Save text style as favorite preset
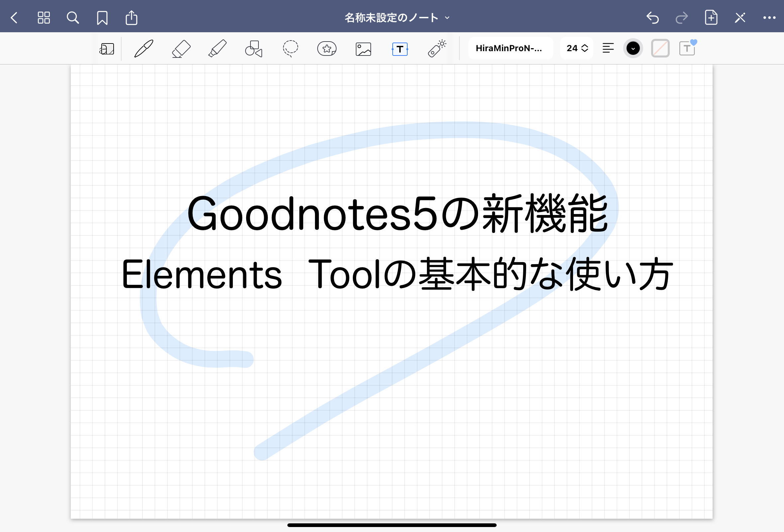Screen dimensions: 784x532 [688, 48]
